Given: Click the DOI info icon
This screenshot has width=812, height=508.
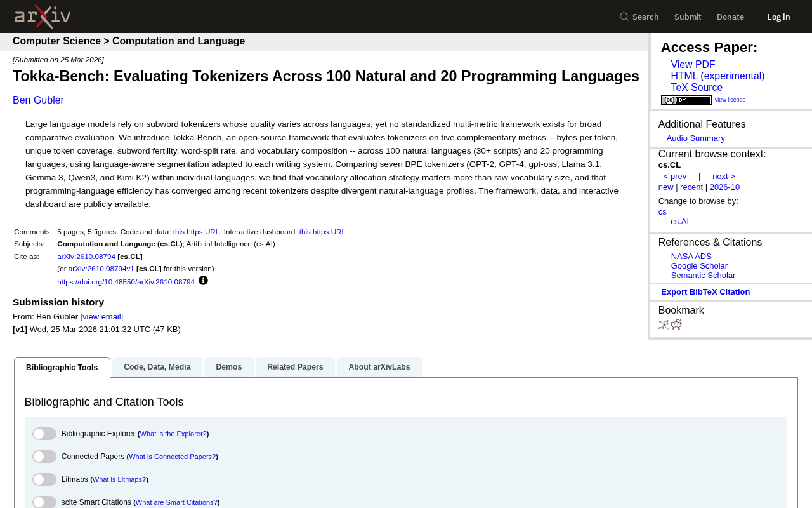Looking at the screenshot, I should (203, 281).
